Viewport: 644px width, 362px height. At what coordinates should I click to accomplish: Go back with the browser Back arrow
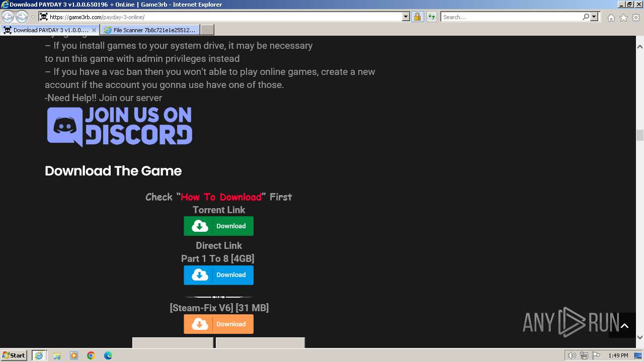click(8, 17)
